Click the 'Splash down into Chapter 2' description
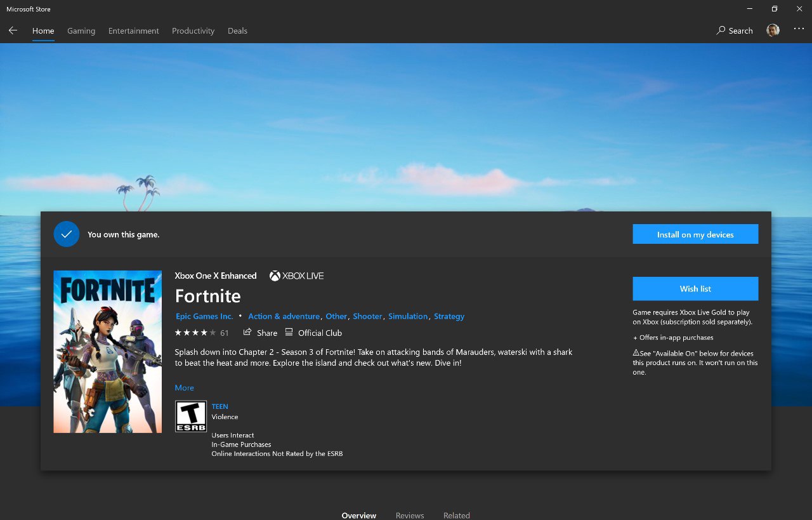Viewport: 812px width, 520px height. click(x=374, y=357)
